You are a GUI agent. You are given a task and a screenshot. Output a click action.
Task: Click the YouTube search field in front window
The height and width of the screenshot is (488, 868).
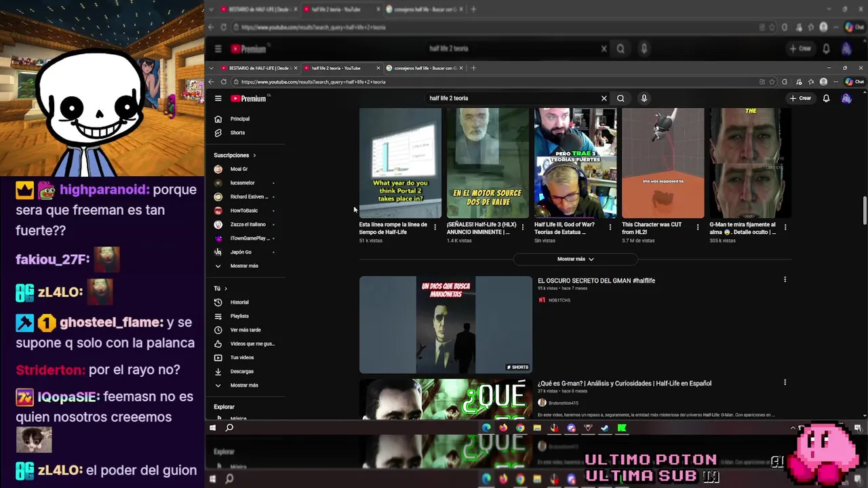[512, 98]
